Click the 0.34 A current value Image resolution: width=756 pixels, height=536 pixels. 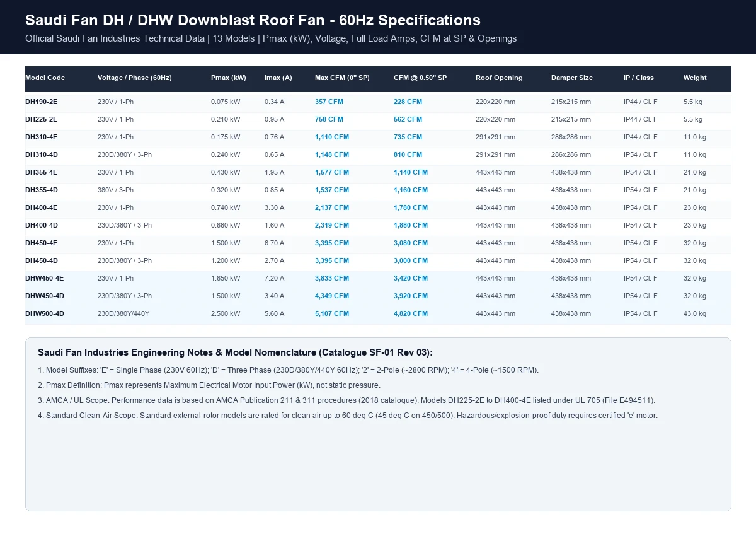tap(274, 102)
